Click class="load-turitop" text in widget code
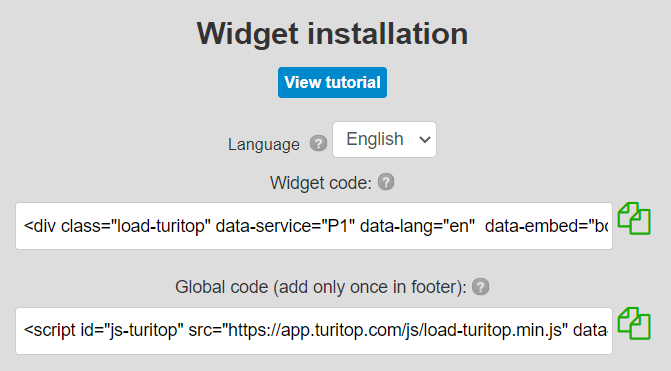Viewport: 671px width, 371px height. click(136, 226)
